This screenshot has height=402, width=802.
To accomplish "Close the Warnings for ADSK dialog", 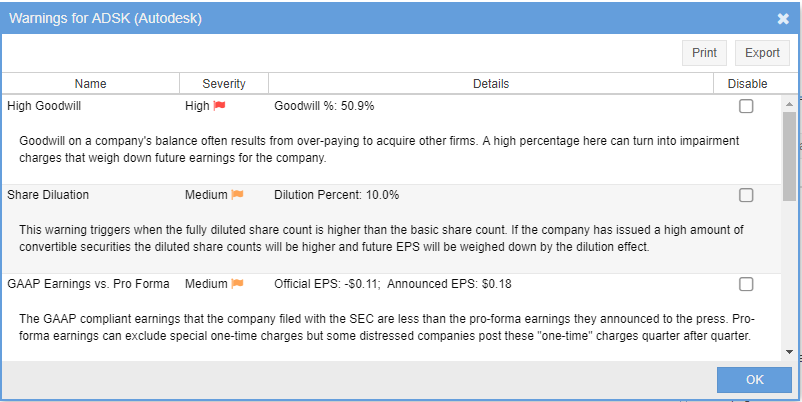I will (783, 18).
